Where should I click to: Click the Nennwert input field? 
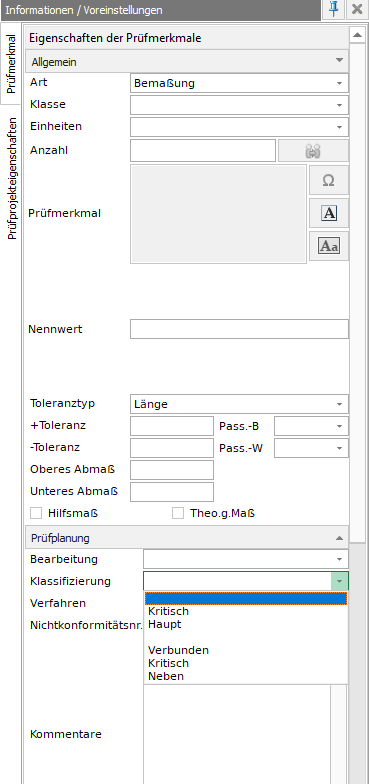(240, 330)
